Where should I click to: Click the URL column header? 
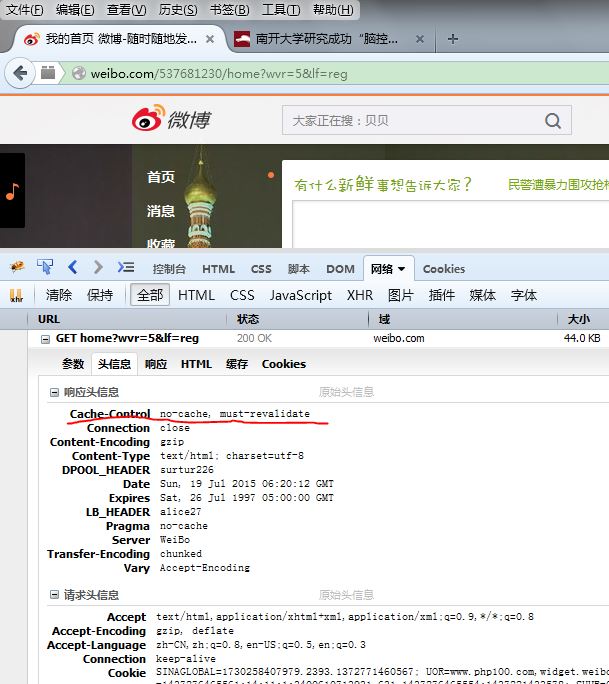[127, 319]
